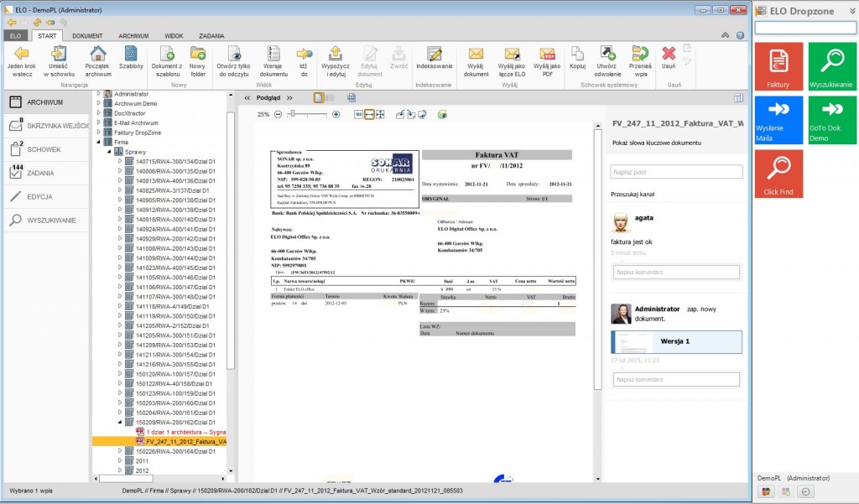Switch to the START ribbon tab
Viewport: 859px width, 504px height.
(x=47, y=35)
